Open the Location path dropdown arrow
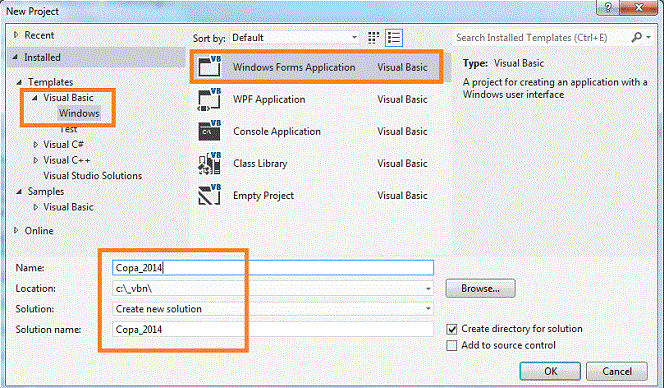This screenshot has height=388, width=664. (428, 288)
